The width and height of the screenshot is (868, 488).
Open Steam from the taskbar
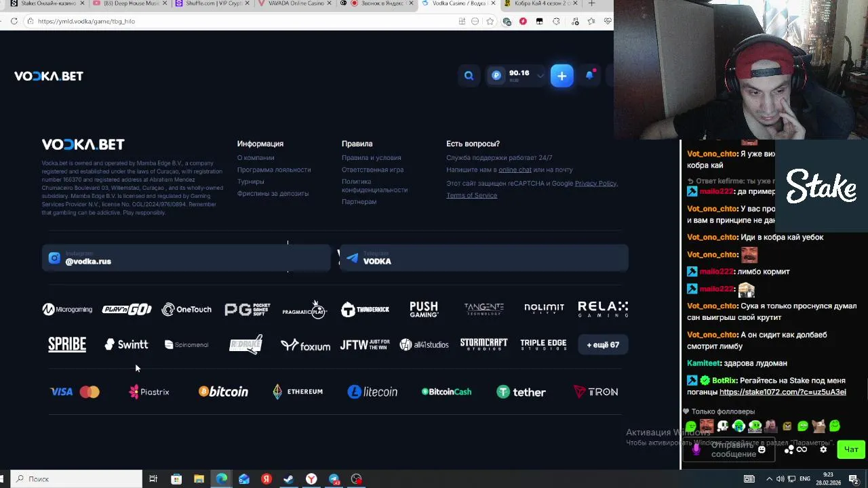289,479
